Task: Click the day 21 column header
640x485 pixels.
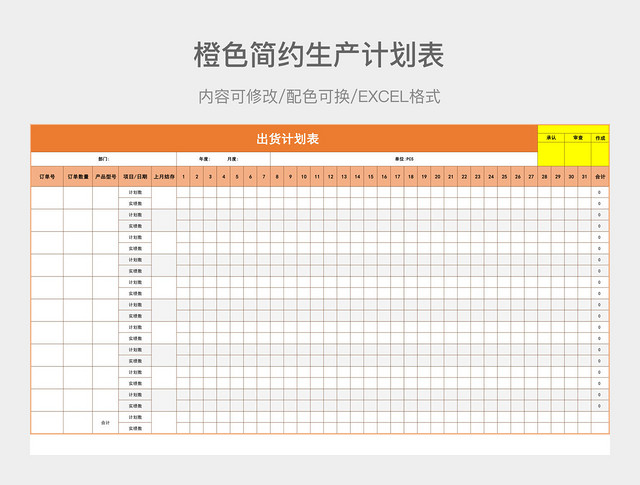Action: 451,177
